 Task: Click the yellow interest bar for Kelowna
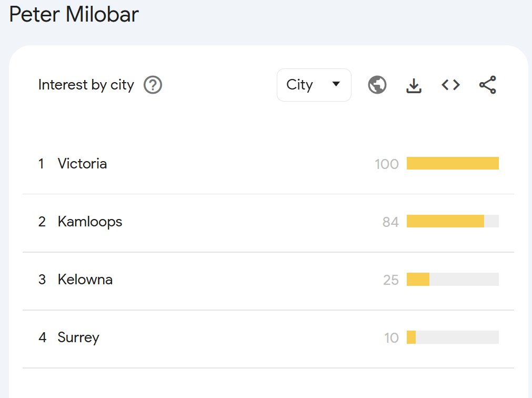tap(418, 279)
